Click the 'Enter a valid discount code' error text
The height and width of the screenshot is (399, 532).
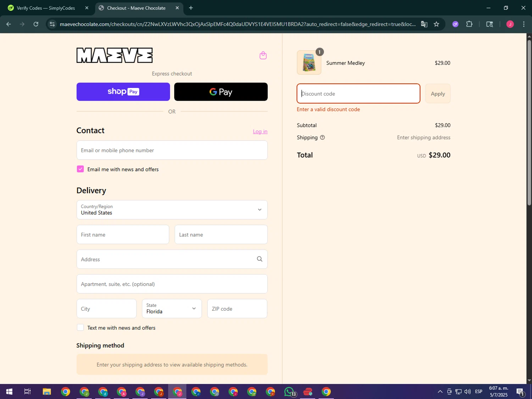pyautogui.click(x=328, y=110)
